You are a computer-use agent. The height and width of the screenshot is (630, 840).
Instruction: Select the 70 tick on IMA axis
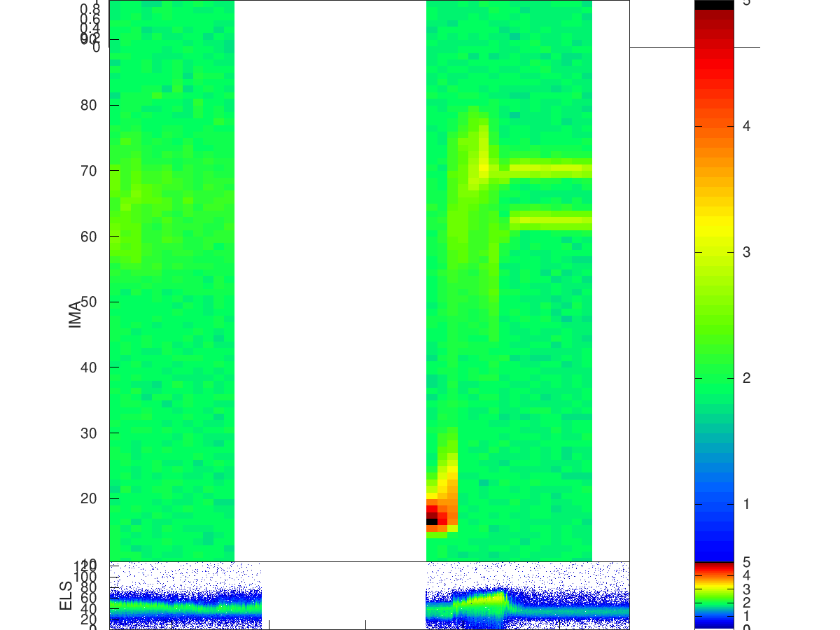pyautogui.click(x=88, y=170)
